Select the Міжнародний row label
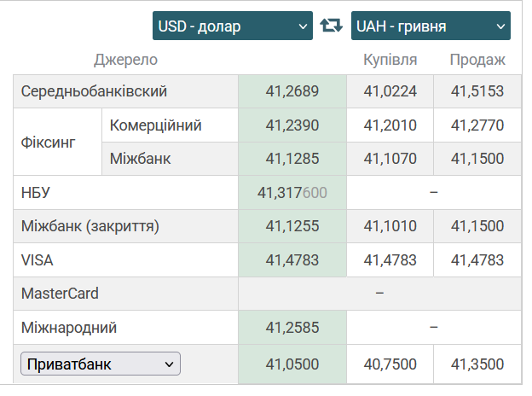 69,328
